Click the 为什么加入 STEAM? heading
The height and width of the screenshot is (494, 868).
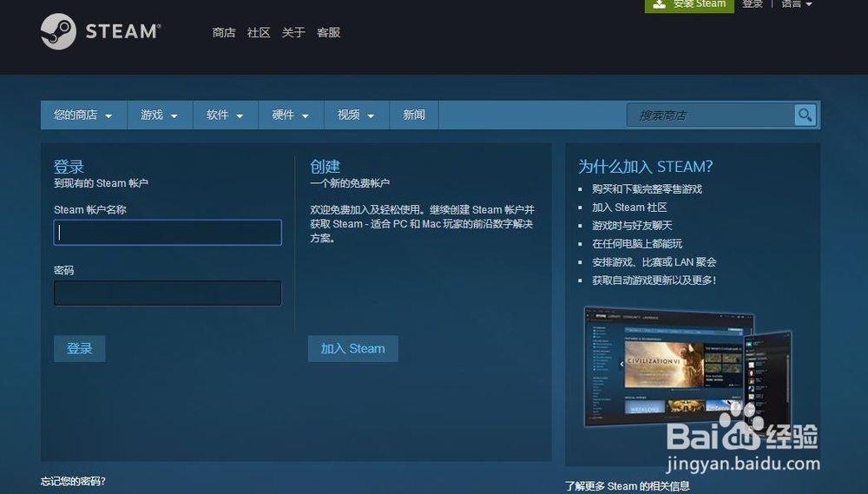coord(646,167)
